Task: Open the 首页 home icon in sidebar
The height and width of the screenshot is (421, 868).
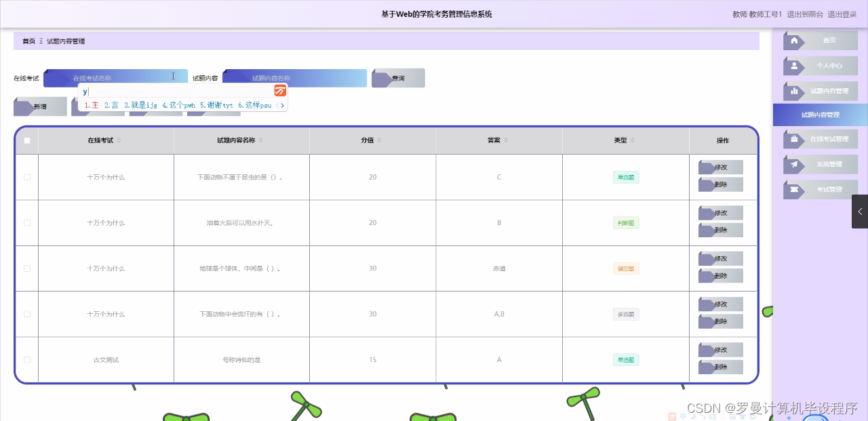Action: pyautogui.click(x=794, y=40)
